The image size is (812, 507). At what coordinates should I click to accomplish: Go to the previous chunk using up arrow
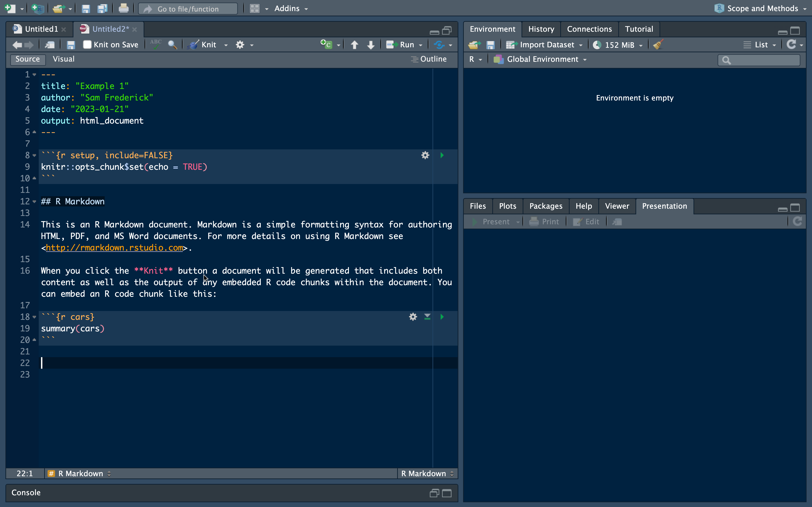(x=354, y=45)
